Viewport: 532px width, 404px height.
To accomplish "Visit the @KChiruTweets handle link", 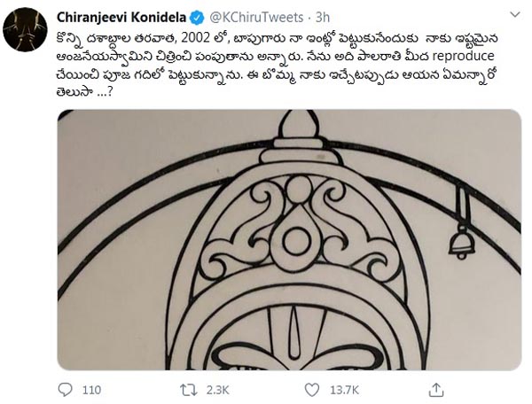I will [x=256, y=18].
